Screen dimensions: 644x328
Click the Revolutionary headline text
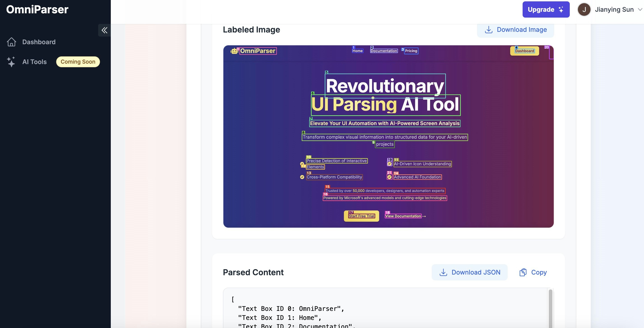(385, 86)
